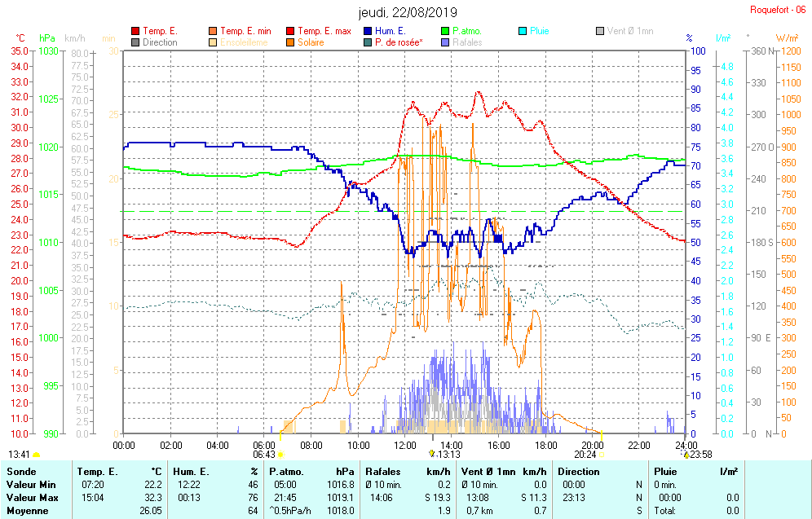
Task: Click the P.atmo. table column header
Action: (x=286, y=472)
